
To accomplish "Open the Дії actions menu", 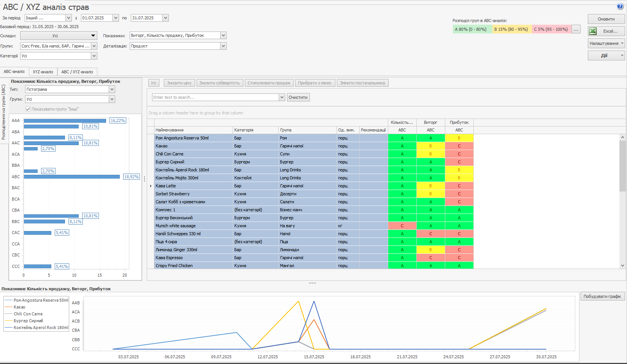I will (606, 55).
